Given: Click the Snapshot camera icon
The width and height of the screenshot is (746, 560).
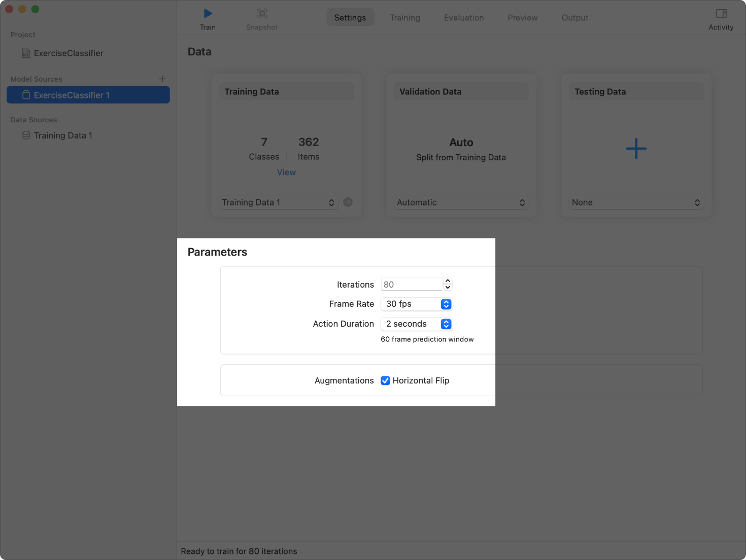Looking at the screenshot, I should click(x=262, y=14).
